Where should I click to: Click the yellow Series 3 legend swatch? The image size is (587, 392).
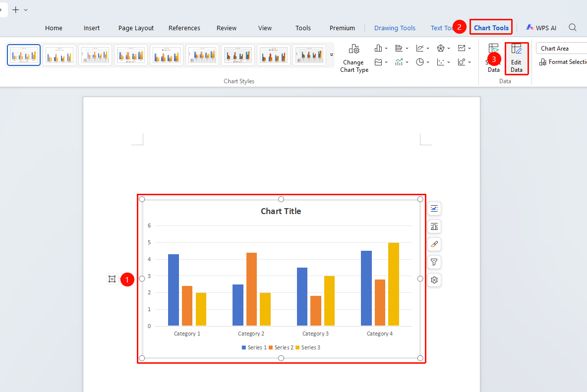click(x=297, y=347)
